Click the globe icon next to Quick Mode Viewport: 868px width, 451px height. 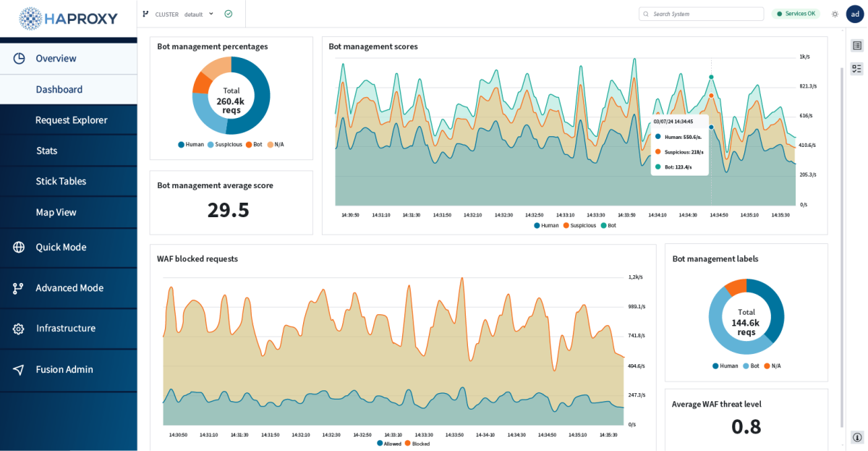[17, 247]
